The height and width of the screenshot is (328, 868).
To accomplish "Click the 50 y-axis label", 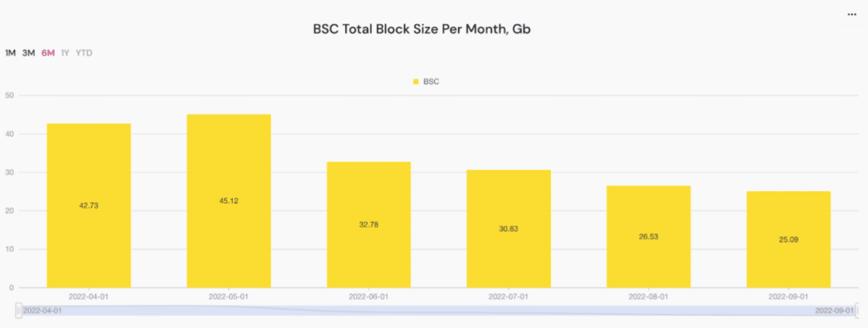I will pyautogui.click(x=10, y=95).
